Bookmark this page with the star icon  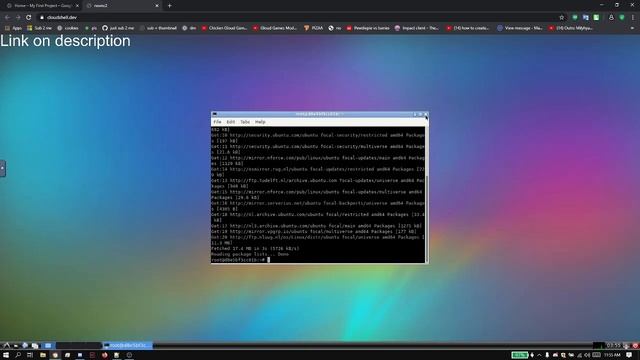[562, 17]
